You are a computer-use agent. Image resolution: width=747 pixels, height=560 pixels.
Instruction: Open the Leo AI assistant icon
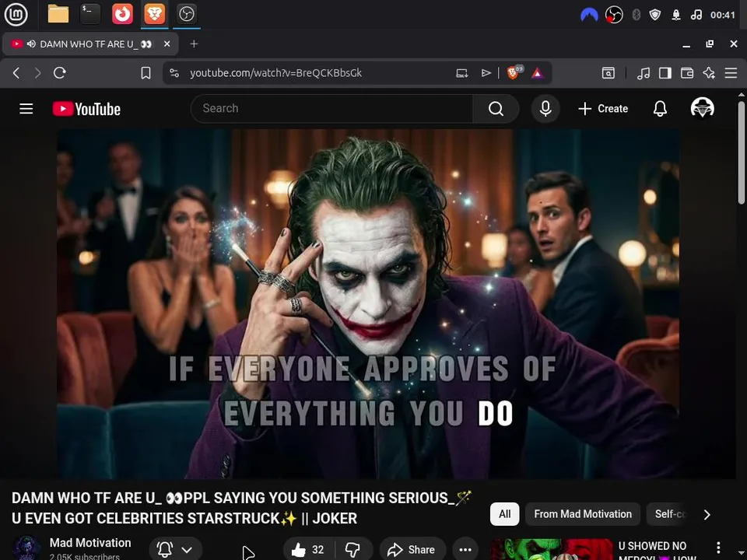[709, 73]
